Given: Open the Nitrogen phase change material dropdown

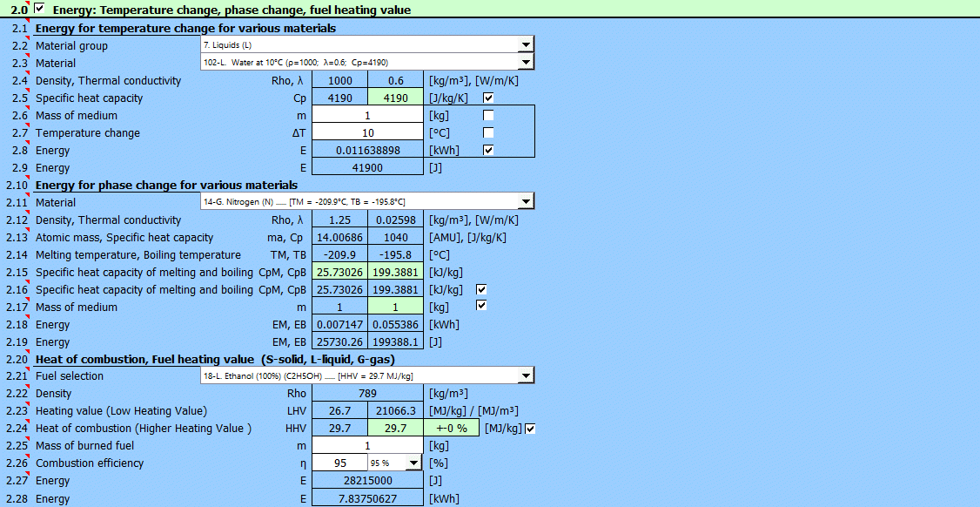Looking at the screenshot, I should pyautogui.click(x=525, y=202).
